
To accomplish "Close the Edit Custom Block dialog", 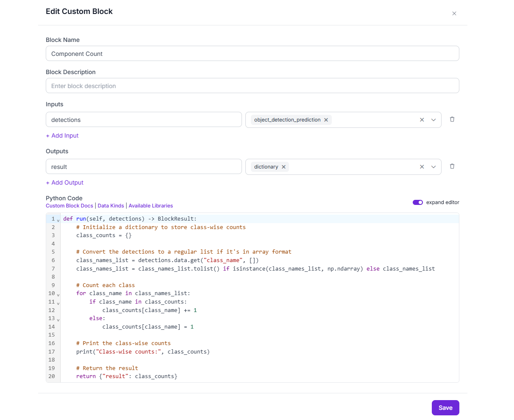I will point(454,14).
